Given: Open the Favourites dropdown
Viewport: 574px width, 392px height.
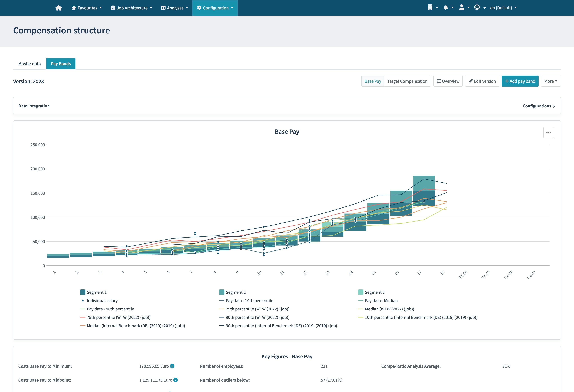Looking at the screenshot, I should (87, 8).
